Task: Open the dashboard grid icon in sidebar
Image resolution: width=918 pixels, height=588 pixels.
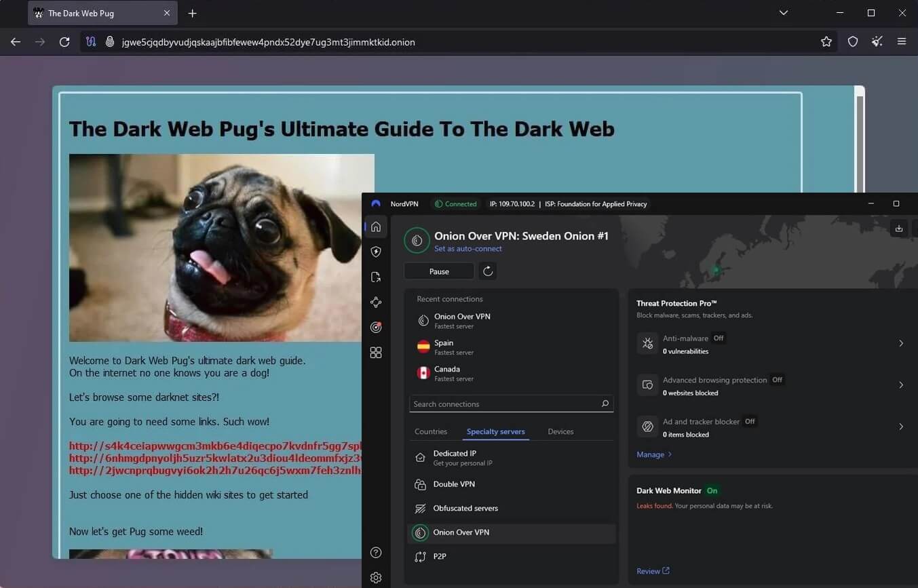Action: point(376,352)
